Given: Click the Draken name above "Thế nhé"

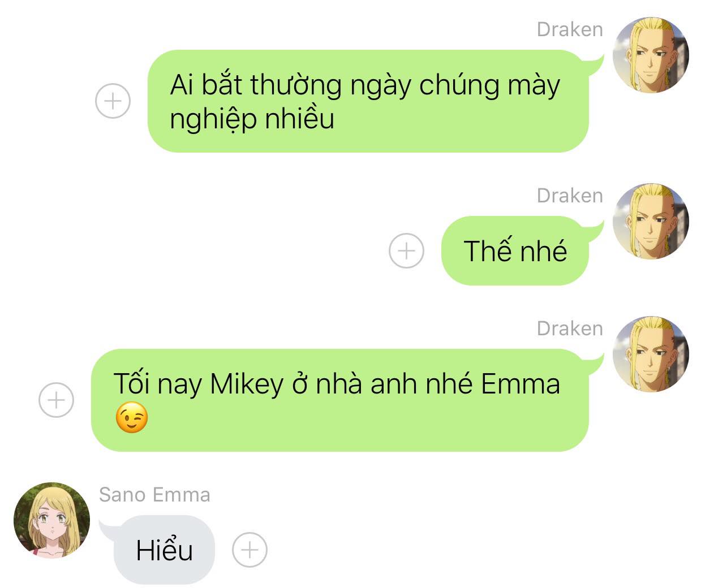Looking at the screenshot, I should click(570, 196).
